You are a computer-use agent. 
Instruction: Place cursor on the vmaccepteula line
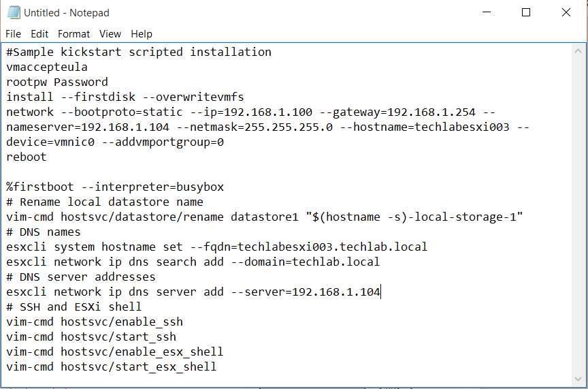(x=47, y=67)
